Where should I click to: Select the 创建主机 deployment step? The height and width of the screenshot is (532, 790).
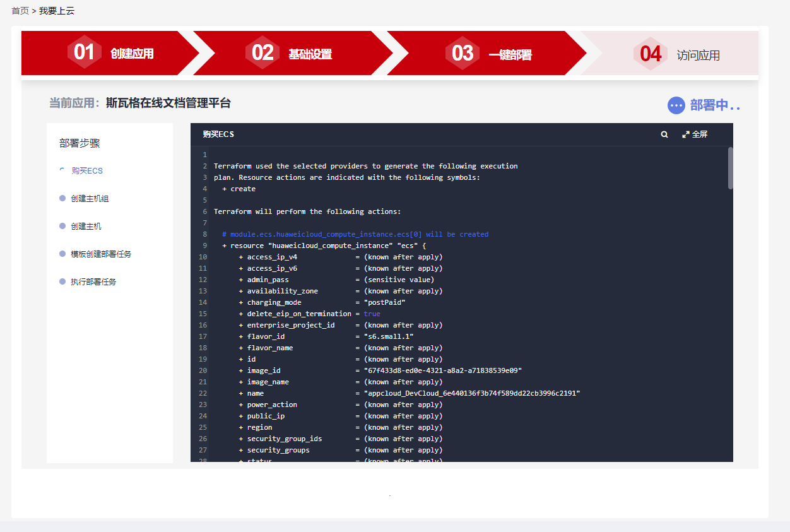pos(86,227)
